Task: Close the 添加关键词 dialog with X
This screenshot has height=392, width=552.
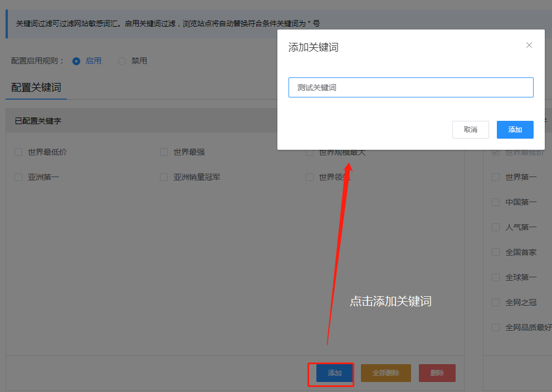Action: (x=529, y=45)
